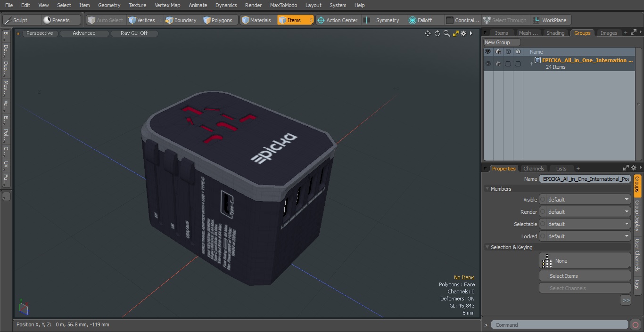Open the Geometry menu
644x332 pixels.
pyautogui.click(x=109, y=5)
